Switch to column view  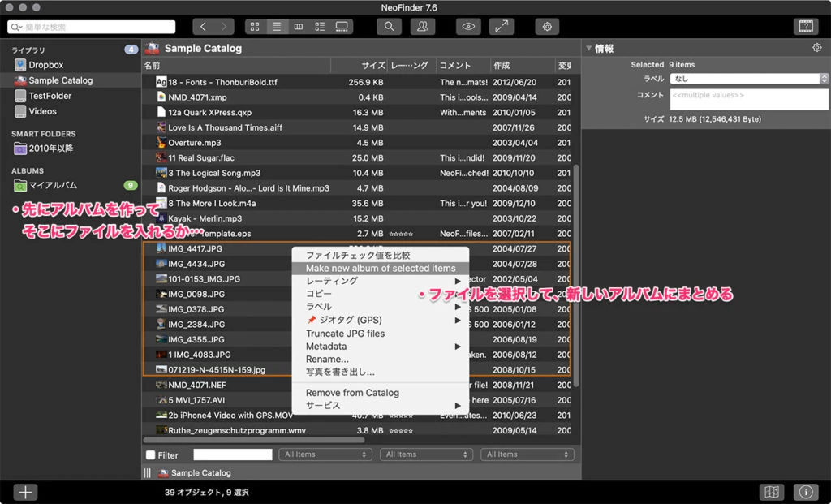coord(299,27)
